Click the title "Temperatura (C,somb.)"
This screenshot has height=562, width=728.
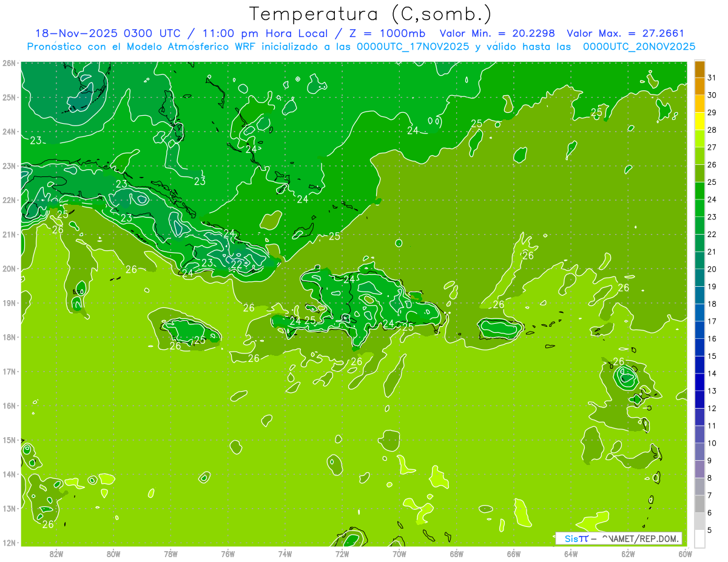(x=371, y=14)
